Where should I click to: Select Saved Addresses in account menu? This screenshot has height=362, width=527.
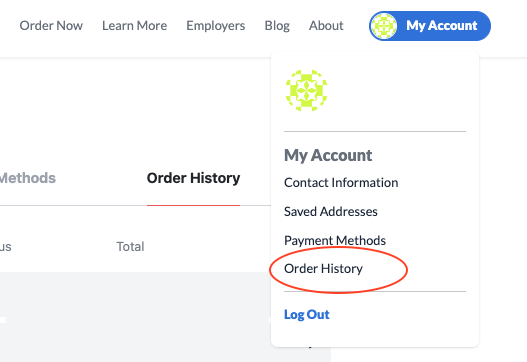(331, 211)
